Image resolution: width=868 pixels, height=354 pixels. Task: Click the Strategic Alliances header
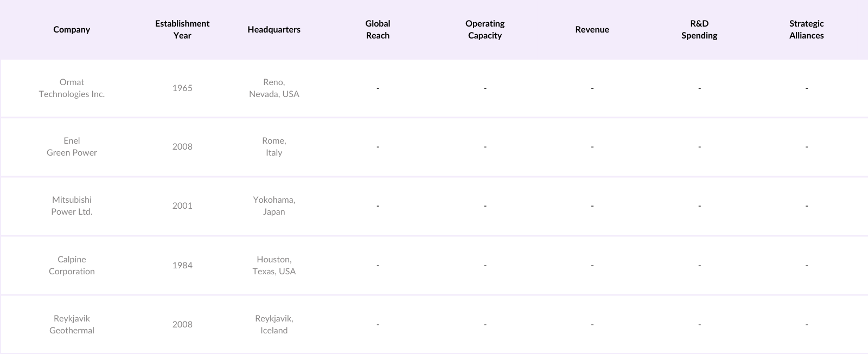point(806,30)
